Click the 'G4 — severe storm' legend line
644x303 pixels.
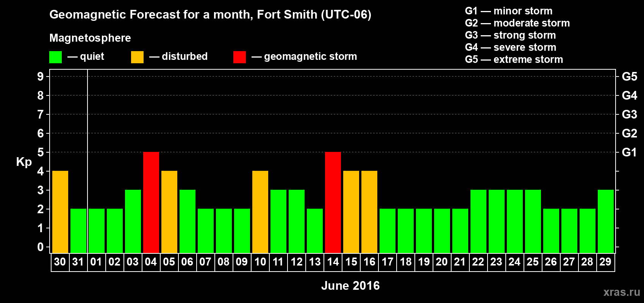click(511, 47)
